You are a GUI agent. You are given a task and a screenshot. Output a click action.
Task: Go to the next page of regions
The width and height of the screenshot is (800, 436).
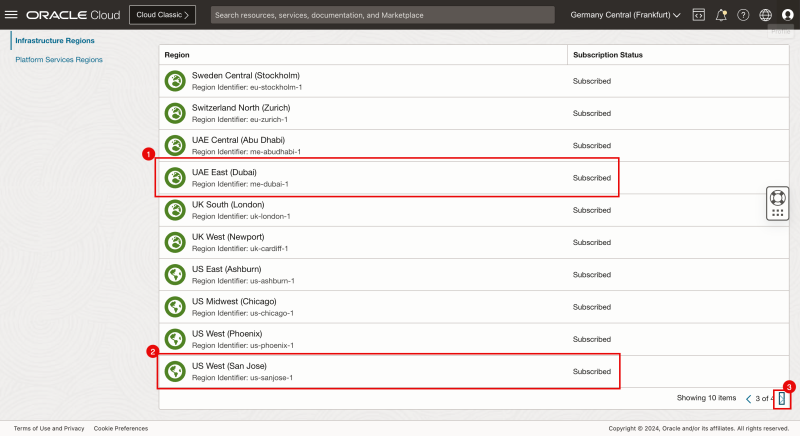point(782,399)
